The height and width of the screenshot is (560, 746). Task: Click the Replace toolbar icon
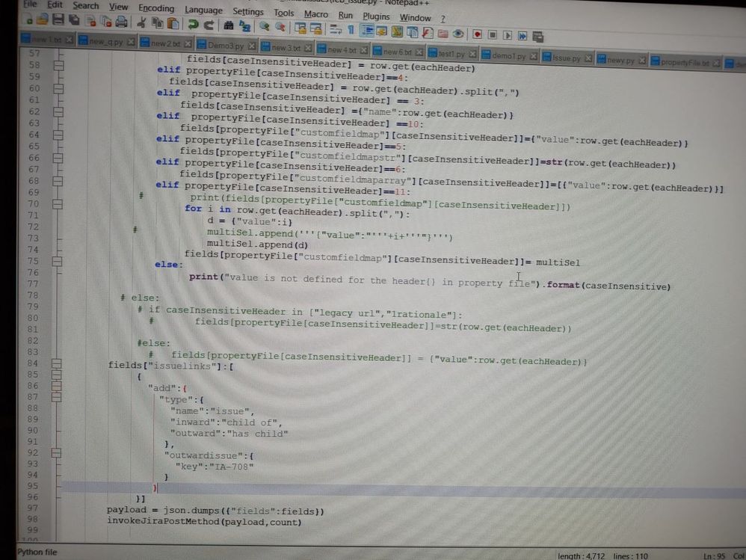[245, 26]
